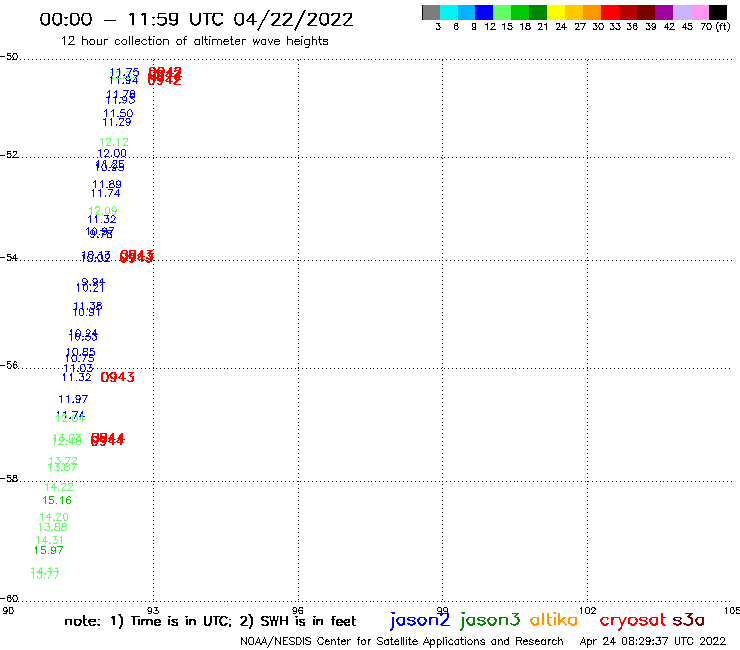
Task: Click the '45' label under the color scale
Action: coord(687,27)
